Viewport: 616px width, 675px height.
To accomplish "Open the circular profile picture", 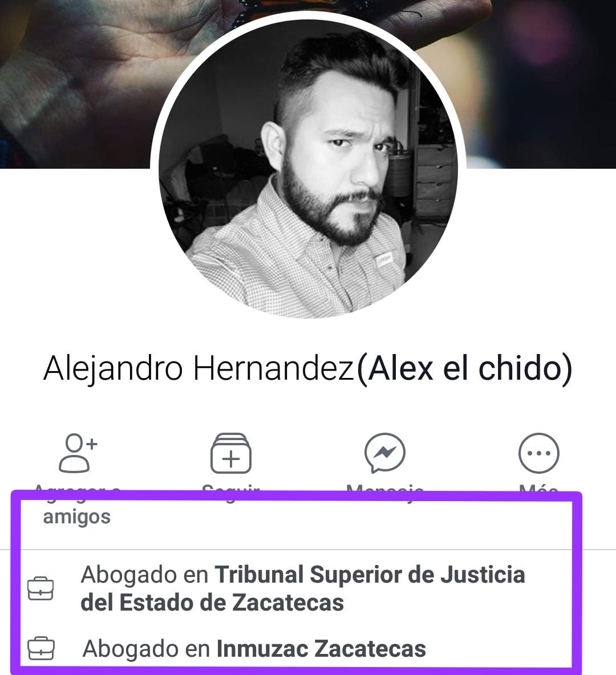I will click(x=308, y=169).
